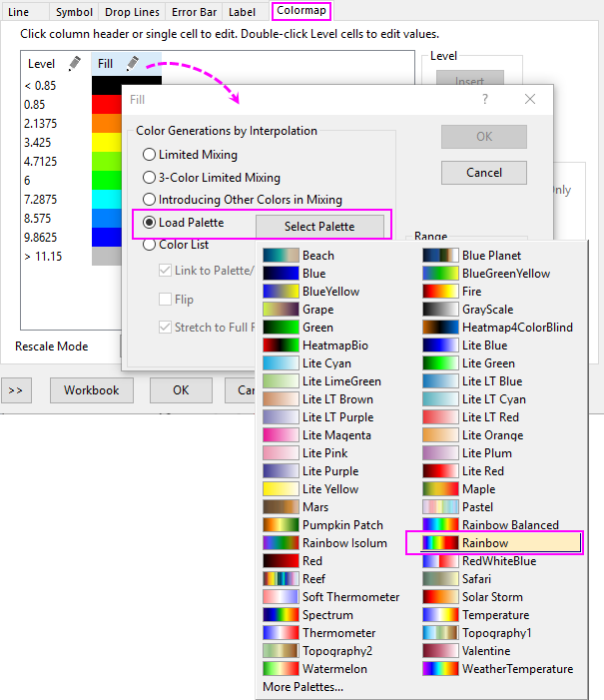This screenshot has height=700, width=604.
Task: Close the Fill dialog
Action: [530, 99]
